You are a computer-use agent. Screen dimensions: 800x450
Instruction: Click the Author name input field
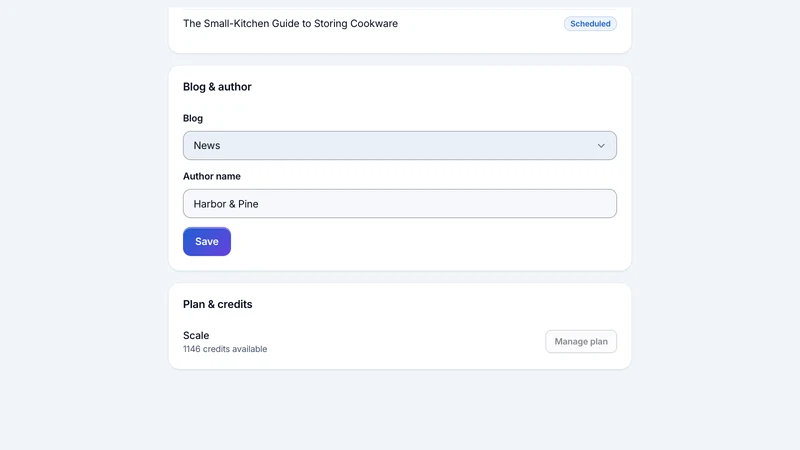click(399, 204)
